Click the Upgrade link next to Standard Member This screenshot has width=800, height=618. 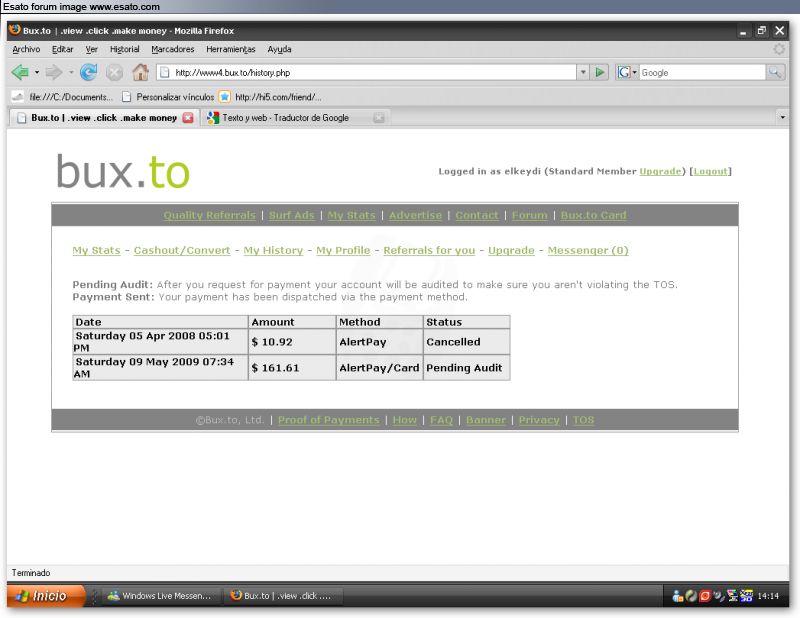pos(660,171)
